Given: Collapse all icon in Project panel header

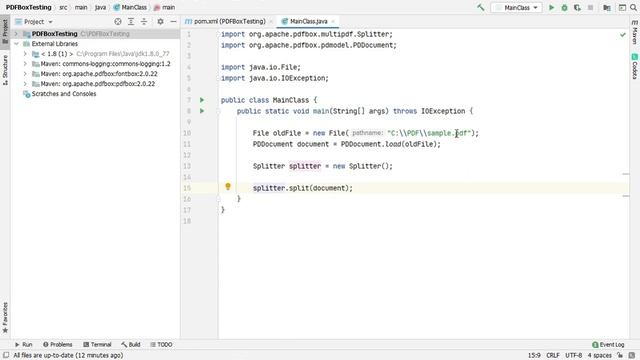Looking at the screenshot, I should point(144,22).
